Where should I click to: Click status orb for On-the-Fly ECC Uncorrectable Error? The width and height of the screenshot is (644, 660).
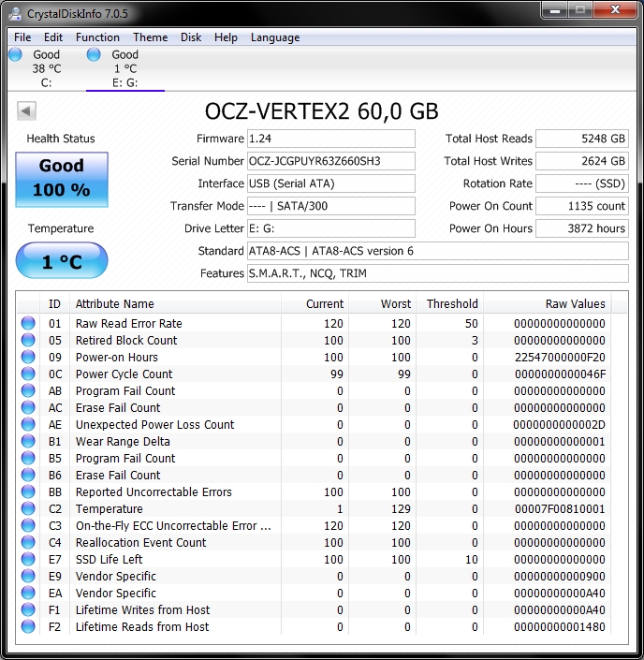tap(28, 525)
